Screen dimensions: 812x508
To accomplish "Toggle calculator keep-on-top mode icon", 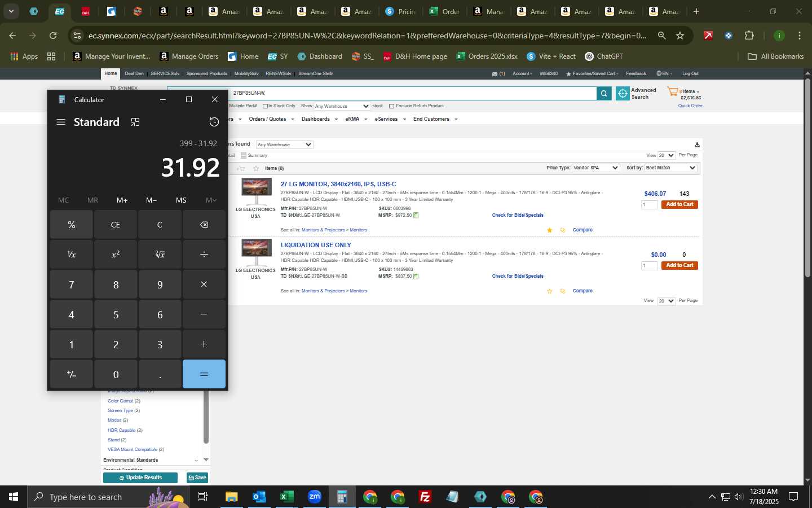I will [135, 122].
